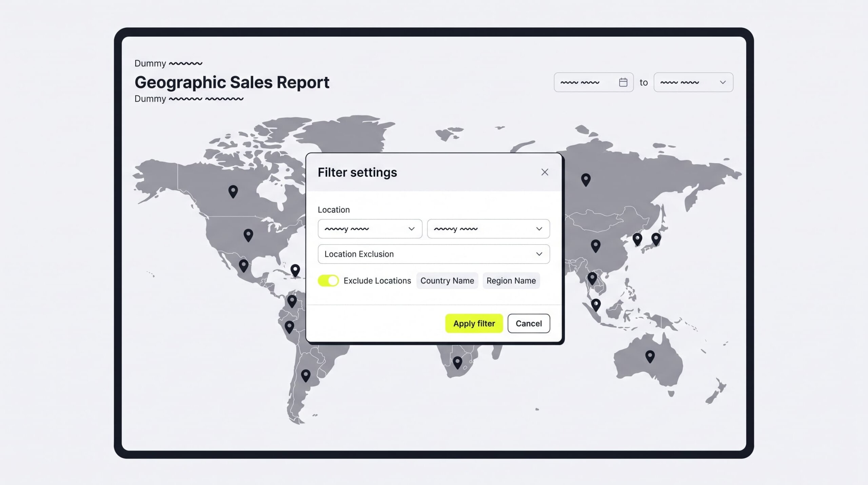Toggle the Exclude Locations switch
Viewport: 868px width, 485px height.
click(x=328, y=281)
